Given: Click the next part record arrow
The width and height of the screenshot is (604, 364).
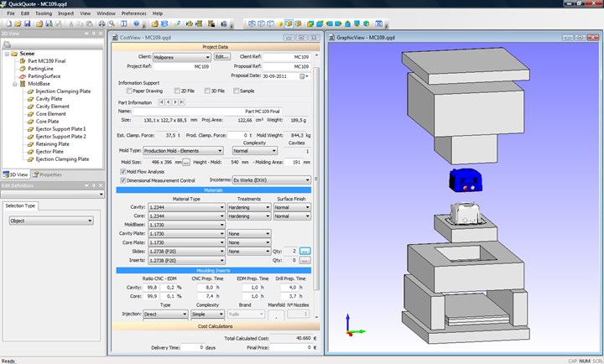Looking at the screenshot, I should coord(174,102).
